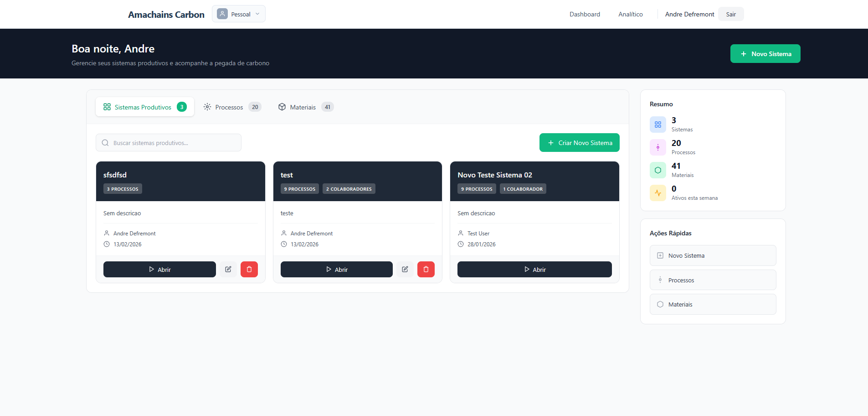Click the edit icon on test card
This screenshot has width=868, height=416.
(405, 270)
